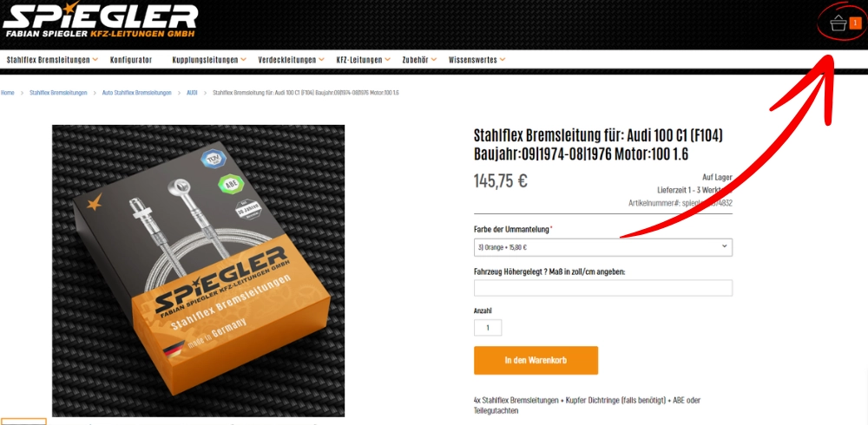Click the In den Warenkorb button

[536, 360]
